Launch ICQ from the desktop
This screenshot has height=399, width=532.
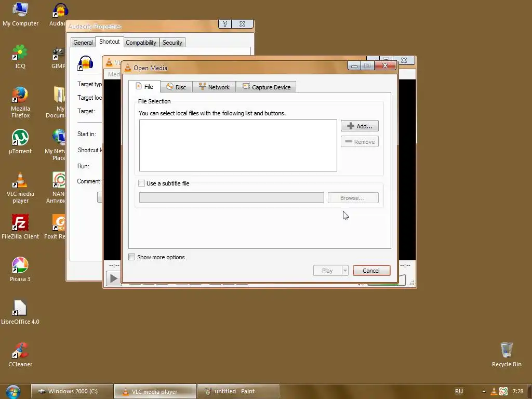tap(20, 57)
